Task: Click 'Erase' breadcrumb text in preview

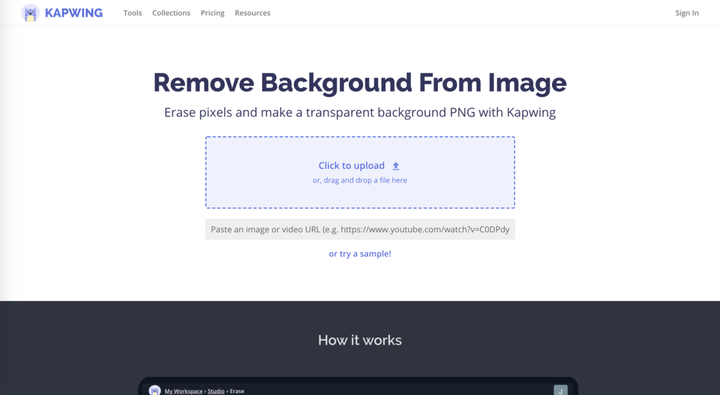Action: pos(237,391)
